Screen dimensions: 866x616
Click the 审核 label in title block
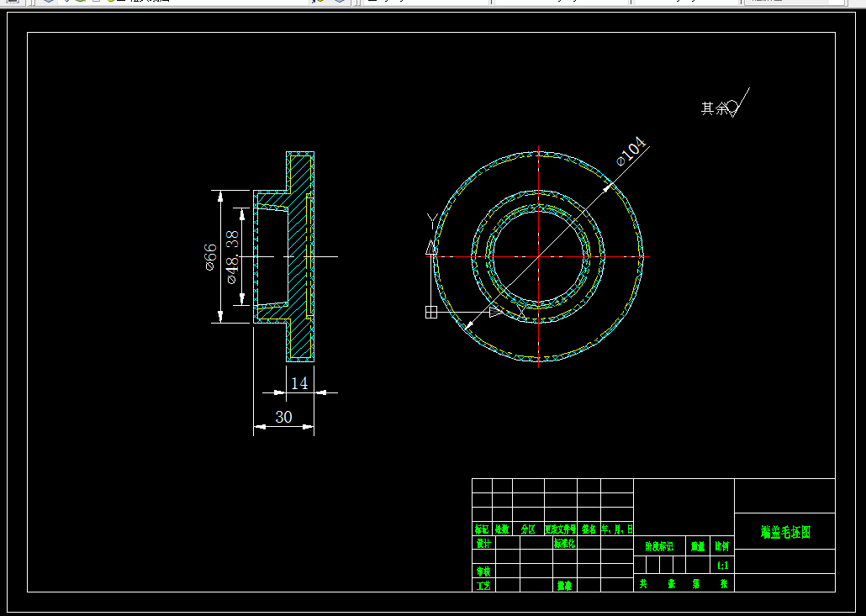click(x=483, y=571)
